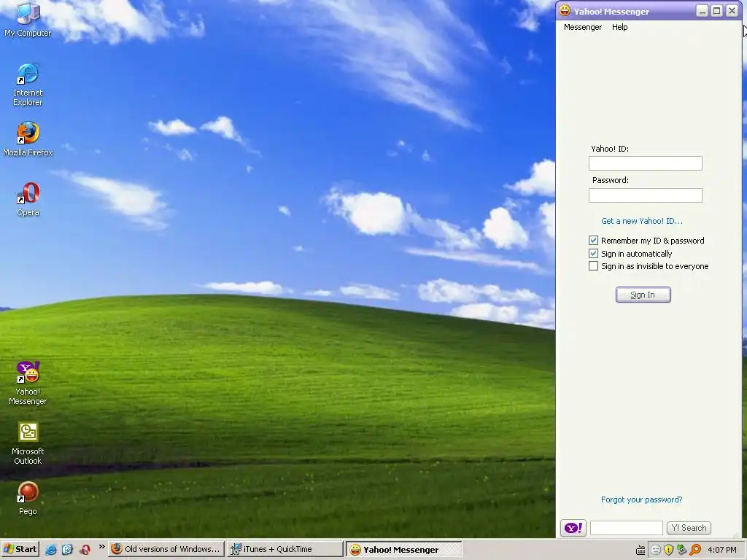Open the Help menu
This screenshot has width=747, height=560.
(x=619, y=27)
